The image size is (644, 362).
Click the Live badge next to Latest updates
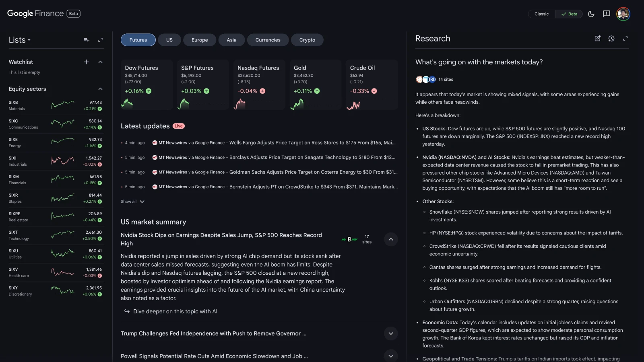pos(178,126)
